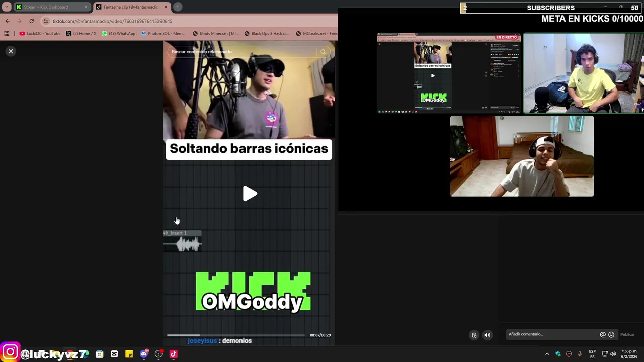Open the MCLeaks.net bookmark
Screen dimensions: 644x362
316,34
